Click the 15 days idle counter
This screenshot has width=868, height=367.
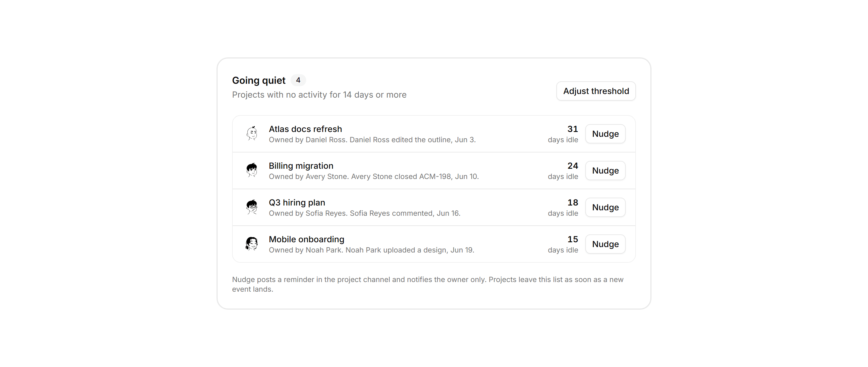563,244
